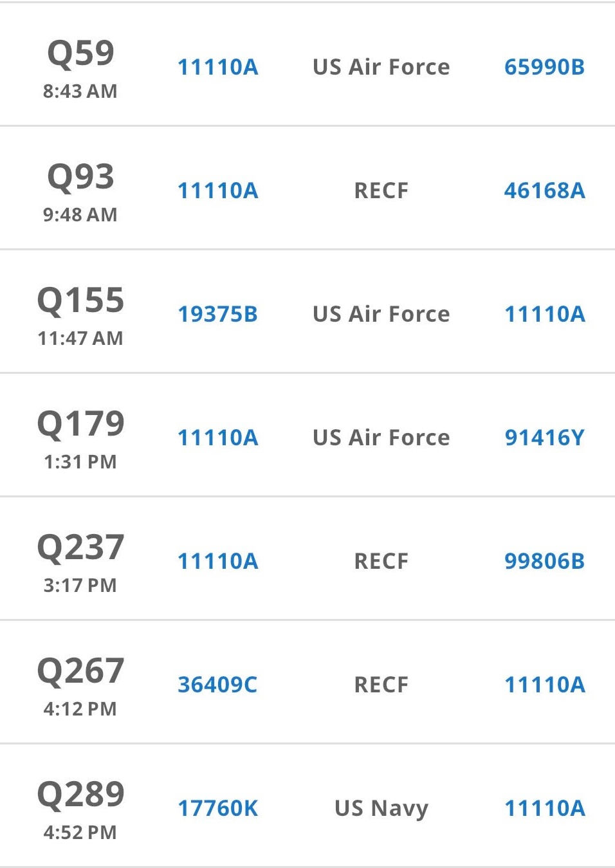This screenshot has width=615, height=868.
Task: Open team 91416Y's profile link
Action: pos(544,438)
